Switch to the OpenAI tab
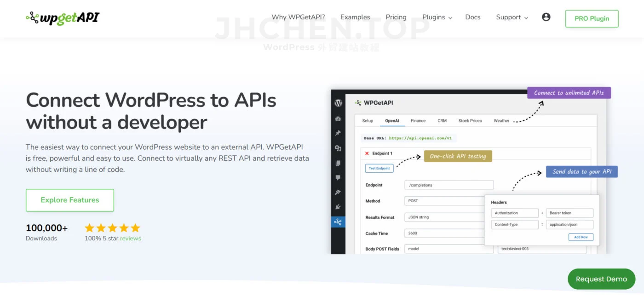This screenshot has height=298, width=644. [392, 121]
